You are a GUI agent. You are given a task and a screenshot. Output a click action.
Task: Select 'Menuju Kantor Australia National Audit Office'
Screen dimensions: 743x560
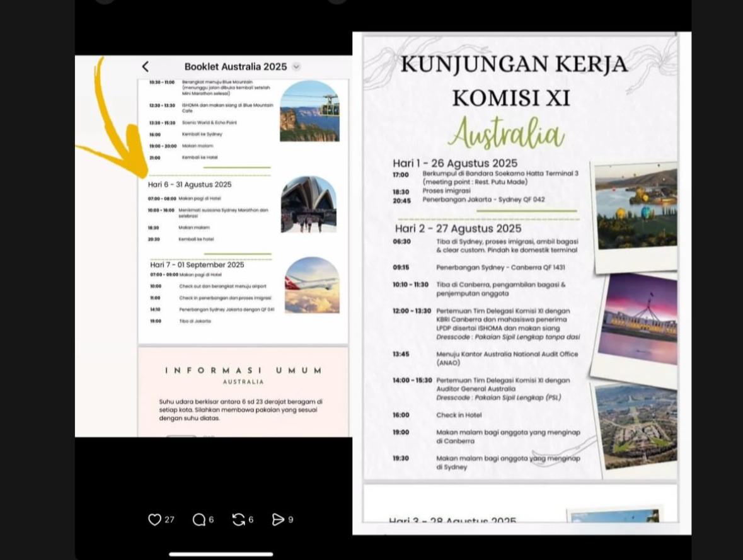[507, 358]
